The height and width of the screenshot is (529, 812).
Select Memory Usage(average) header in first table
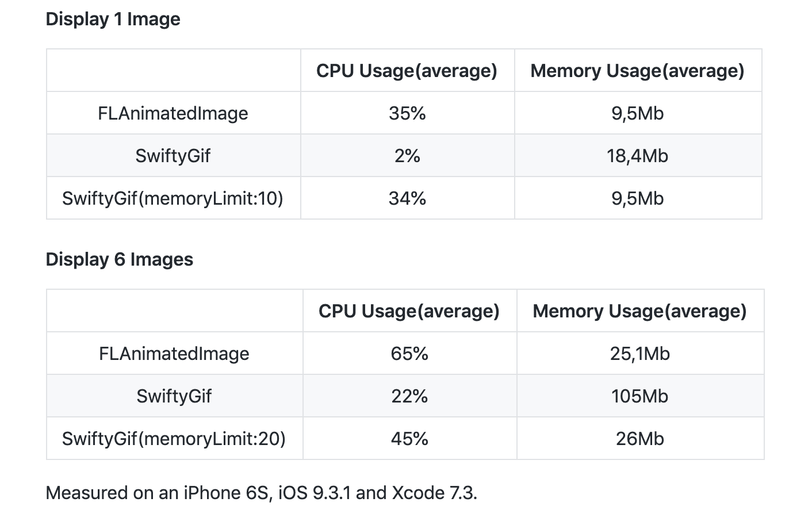coord(638,71)
